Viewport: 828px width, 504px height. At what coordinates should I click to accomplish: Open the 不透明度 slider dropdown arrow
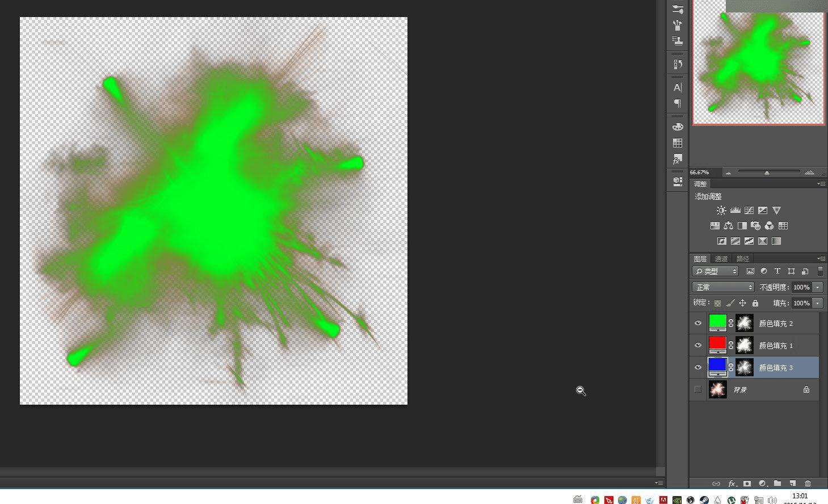[818, 287]
